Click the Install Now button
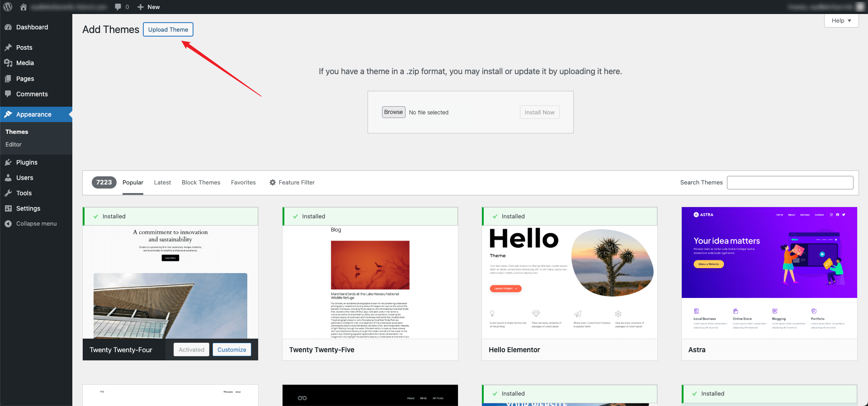Screen dimensions: 868x406 539,112
